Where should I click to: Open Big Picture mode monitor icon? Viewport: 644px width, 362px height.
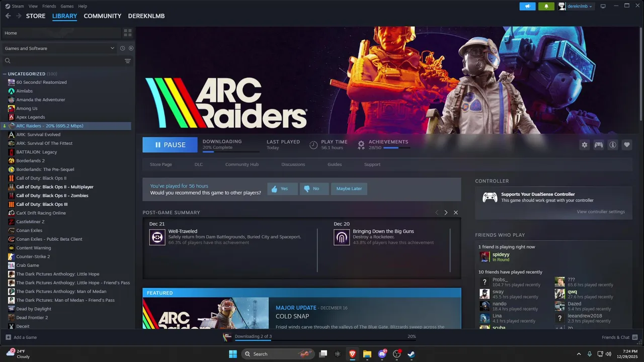tap(603, 6)
